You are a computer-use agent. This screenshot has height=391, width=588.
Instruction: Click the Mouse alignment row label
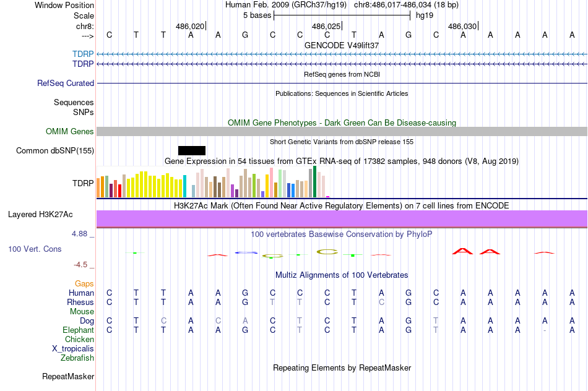tap(82, 312)
